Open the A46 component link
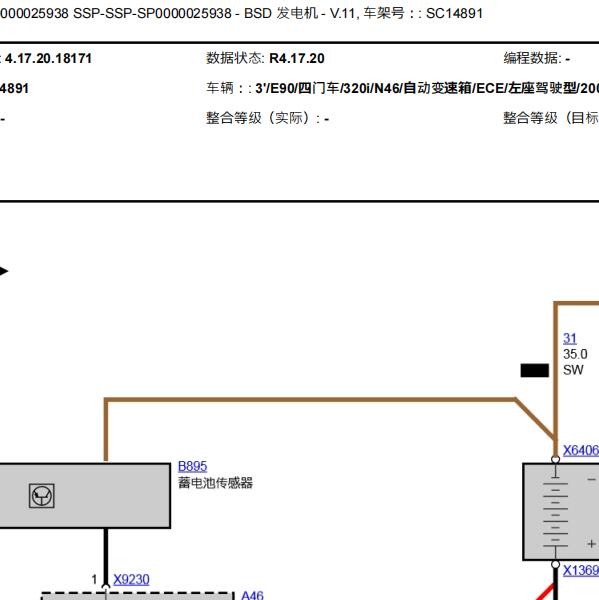The width and height of the screenshot is (599, 600). click(x=252, y=595)
